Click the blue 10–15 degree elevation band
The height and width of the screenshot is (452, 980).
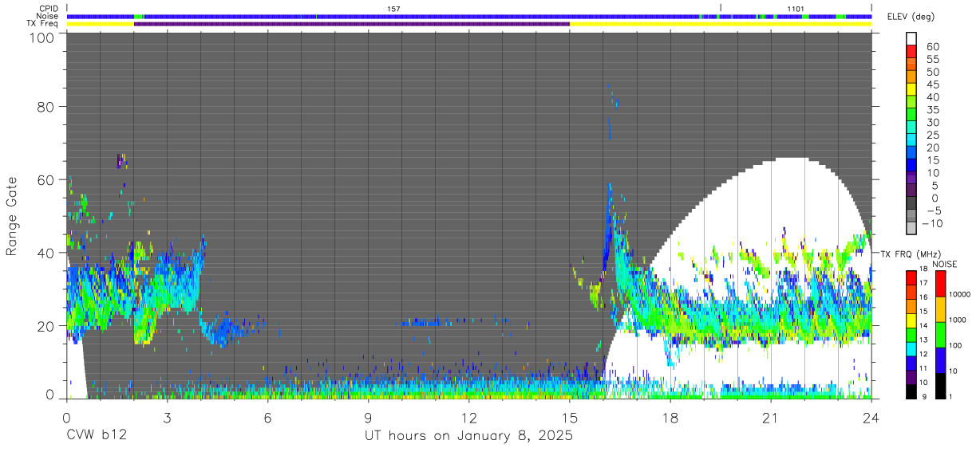[x=913, y=167]
